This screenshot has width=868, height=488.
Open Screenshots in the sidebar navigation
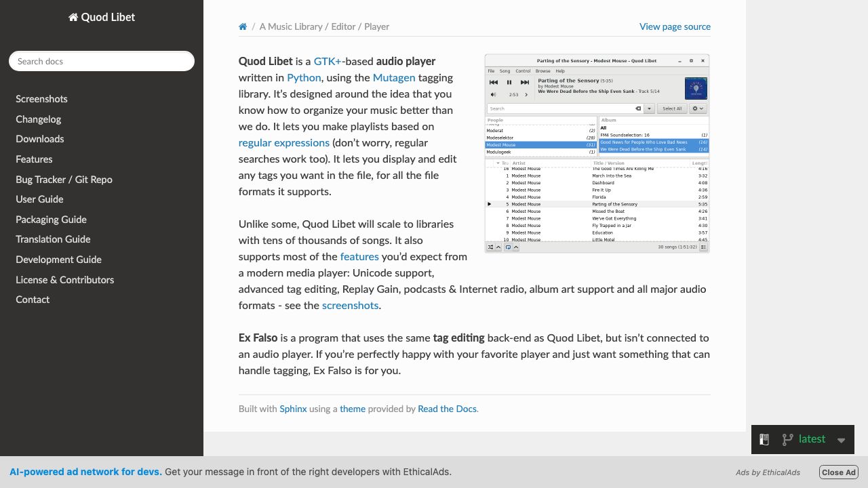41,99
